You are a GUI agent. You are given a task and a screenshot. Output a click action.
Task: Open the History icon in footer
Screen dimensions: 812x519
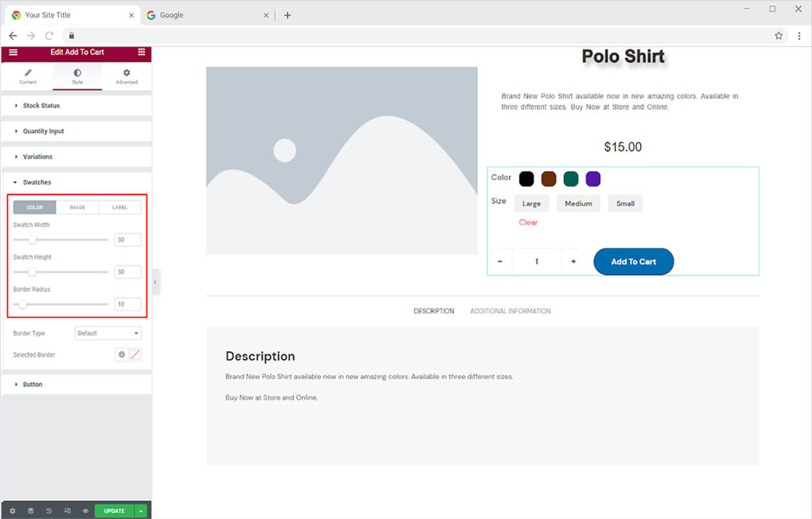(49, 511)
